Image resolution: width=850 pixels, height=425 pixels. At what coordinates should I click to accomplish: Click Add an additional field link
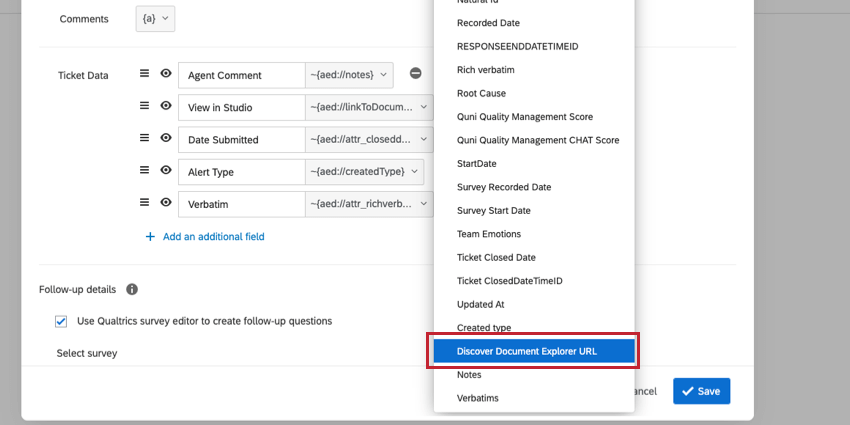pyautogui.click(x=213, y=237)
